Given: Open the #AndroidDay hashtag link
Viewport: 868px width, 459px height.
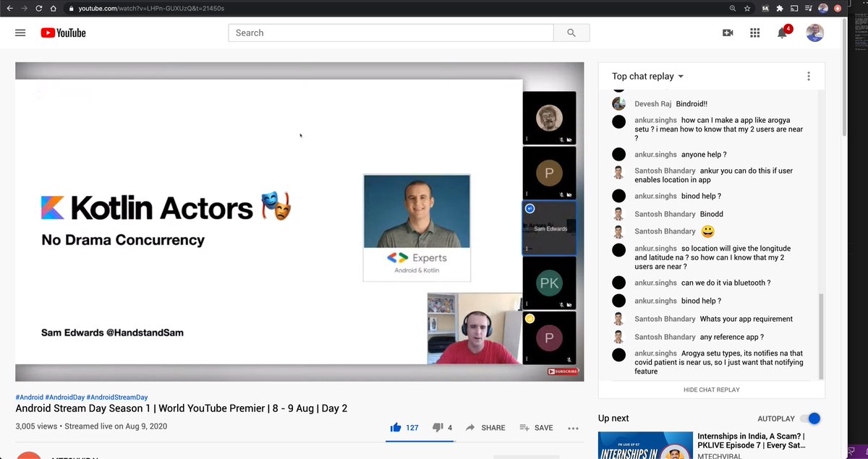Looking at the screenshot, I should tap(64, 397).
